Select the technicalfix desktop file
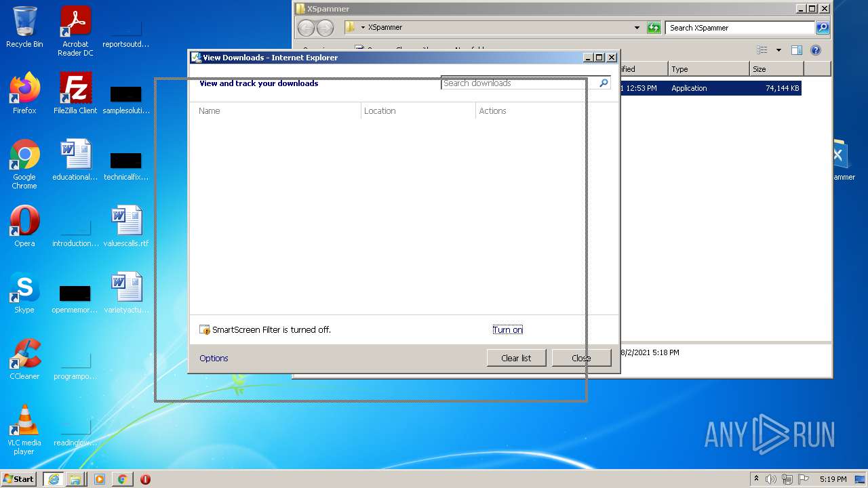868x488 pixels. point(126,165)
